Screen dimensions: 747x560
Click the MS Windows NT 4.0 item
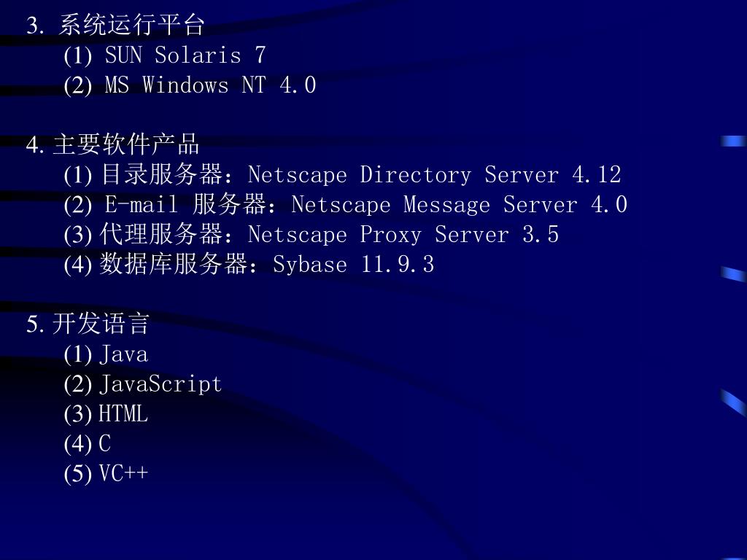190,85
